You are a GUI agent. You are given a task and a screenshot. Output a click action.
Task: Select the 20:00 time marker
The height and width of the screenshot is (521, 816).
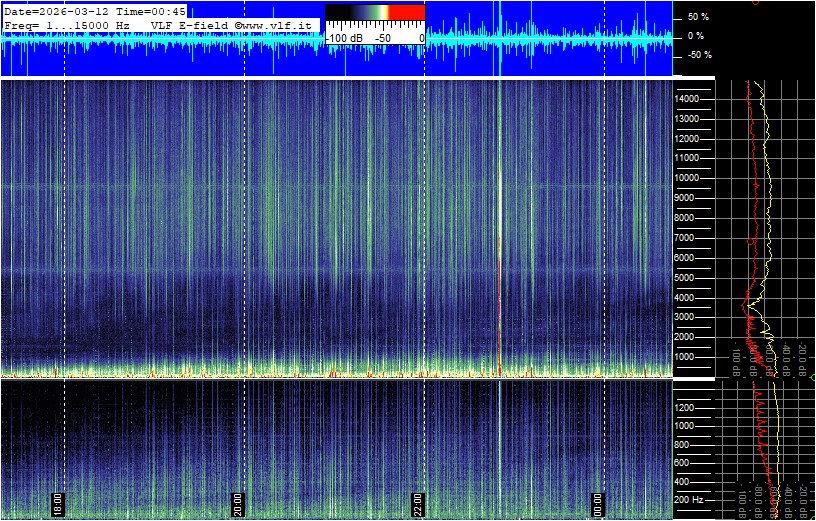pyautogui.click(x=238, y=503)
